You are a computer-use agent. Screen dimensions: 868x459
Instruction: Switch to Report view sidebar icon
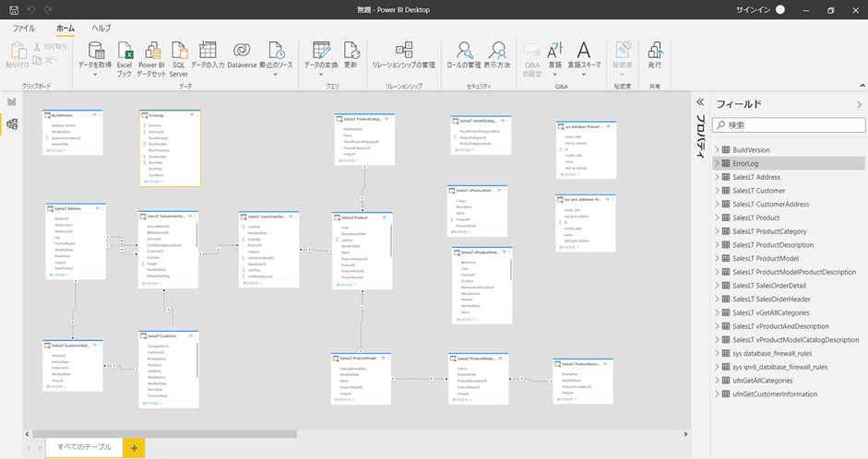[x=12, y=101]
